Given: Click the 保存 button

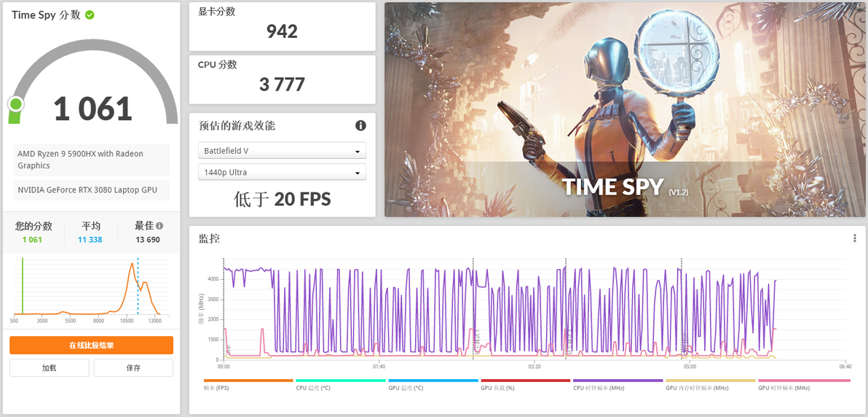Looking at the screenshot, I should pyautogui.click(x=133, y=367).
